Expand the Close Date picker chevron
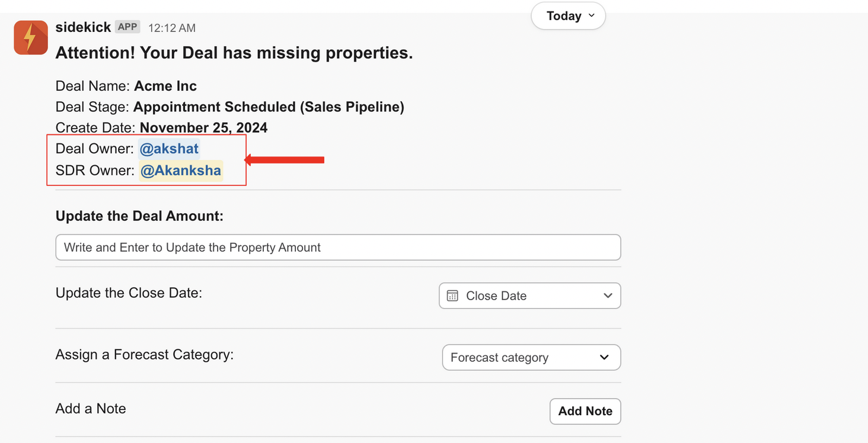This screenshot has height=443, width=868. [608, 296]
